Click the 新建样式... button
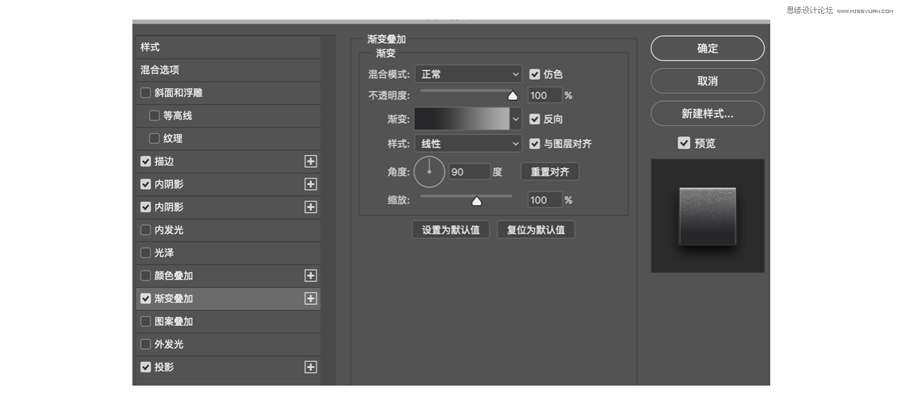900x398 pixels. tap(707, 114)
